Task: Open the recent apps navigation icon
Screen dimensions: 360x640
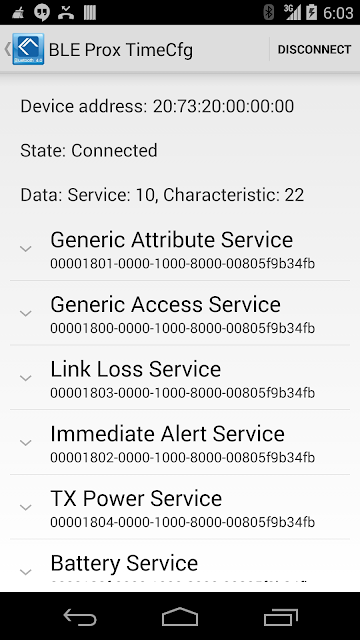Action: (280, 616)
